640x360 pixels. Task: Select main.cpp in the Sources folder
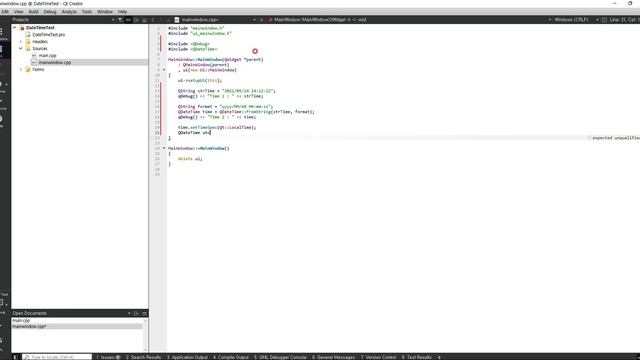(47, 56)
